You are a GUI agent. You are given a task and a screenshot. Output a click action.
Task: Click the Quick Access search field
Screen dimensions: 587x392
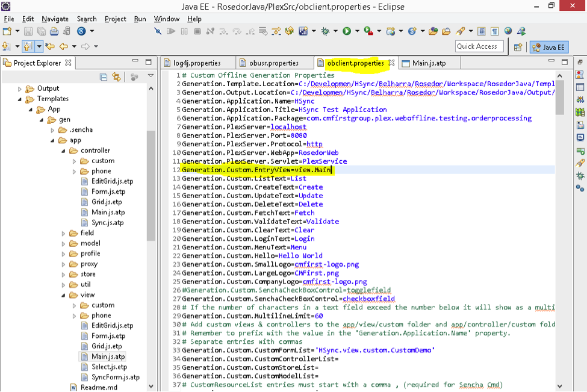point(479,46)
